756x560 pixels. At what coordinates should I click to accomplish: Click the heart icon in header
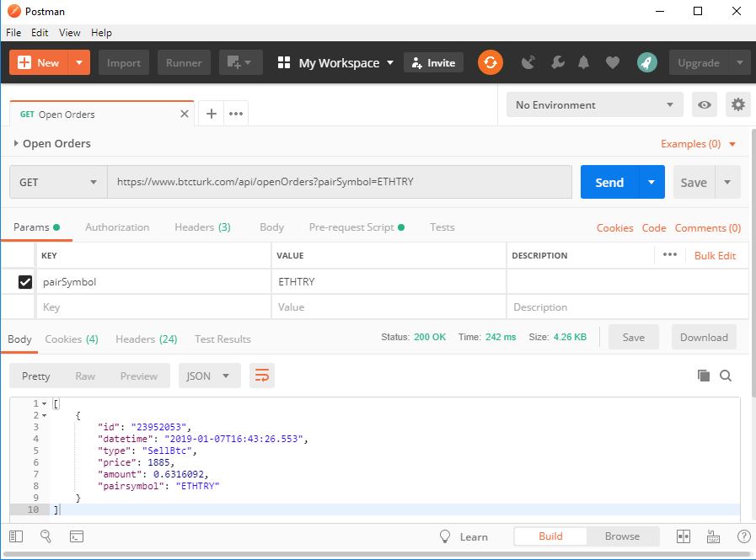coord(613,62)
